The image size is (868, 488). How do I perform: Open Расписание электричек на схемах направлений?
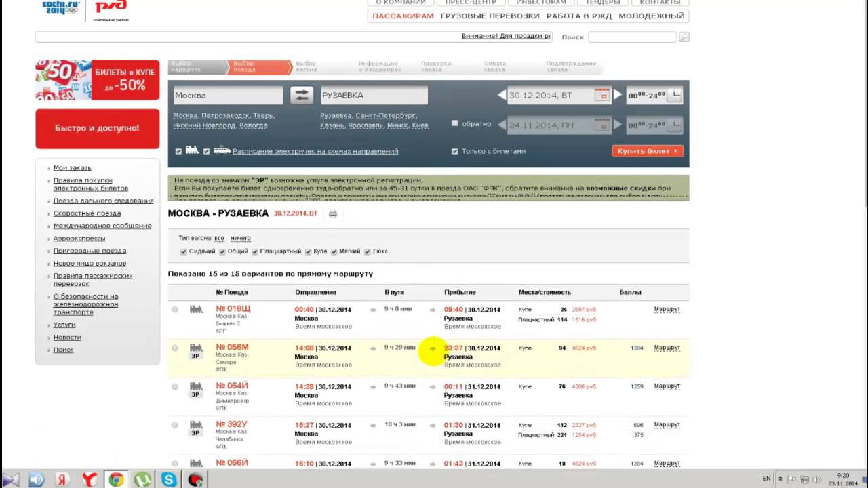click(x=315, y=151)
